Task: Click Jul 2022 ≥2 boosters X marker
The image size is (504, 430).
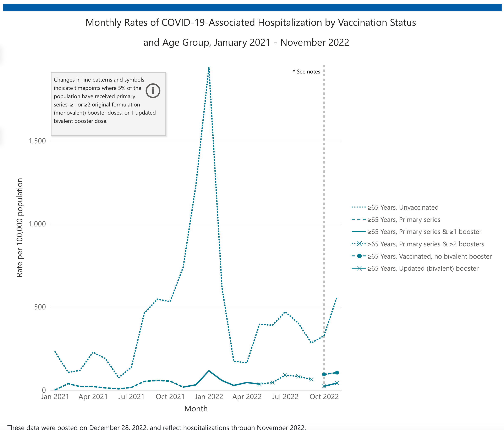Action: [x=285, y=375]
